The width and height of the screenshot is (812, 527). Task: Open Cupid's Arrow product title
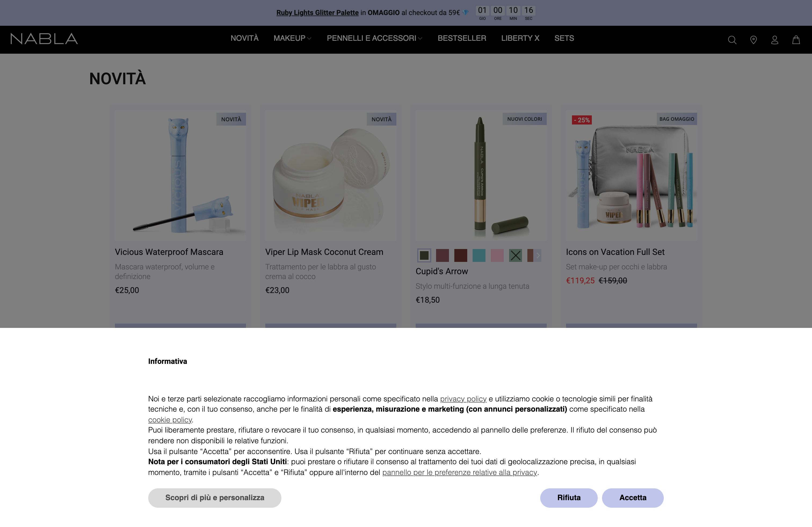pos(441,271)
